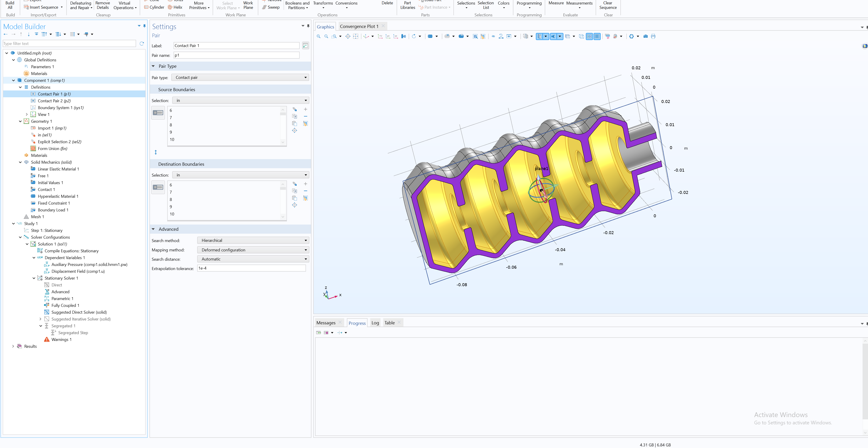
Task: Toggle source boundaries selection activation switch
Action: (158, 113)
